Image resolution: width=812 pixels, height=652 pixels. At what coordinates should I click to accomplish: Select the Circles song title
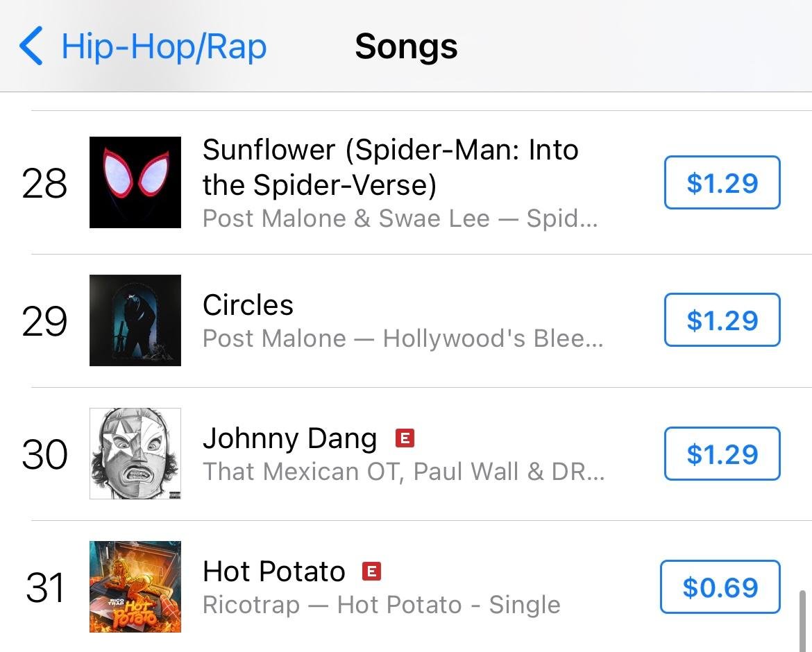[248, 305]
